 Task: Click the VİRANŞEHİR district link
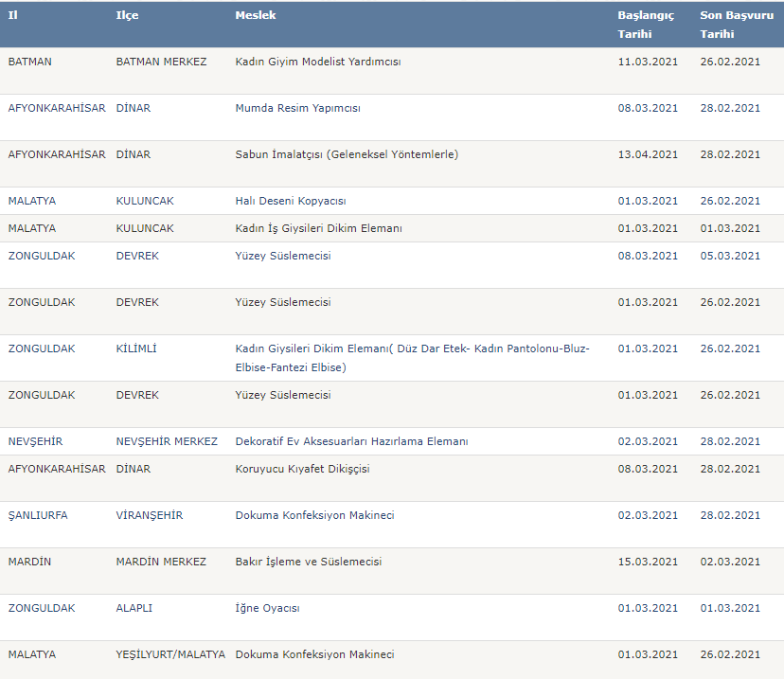click(x=150, y=515)
